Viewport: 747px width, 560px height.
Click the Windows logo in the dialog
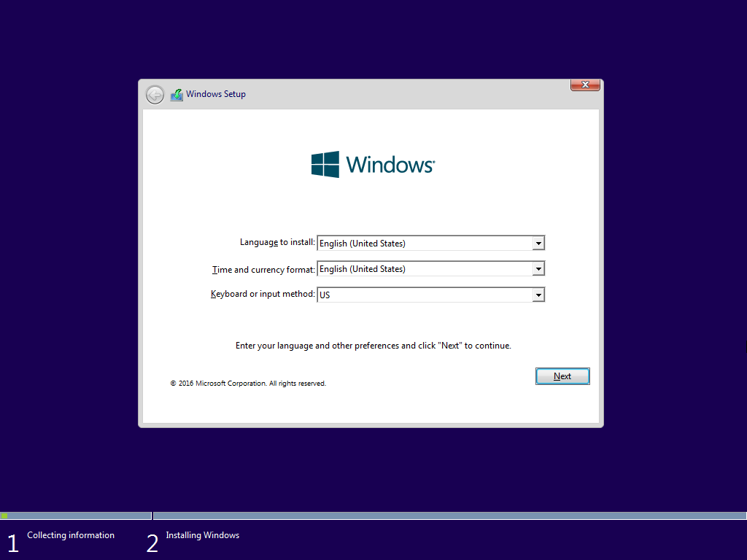[x=325, y=165]
